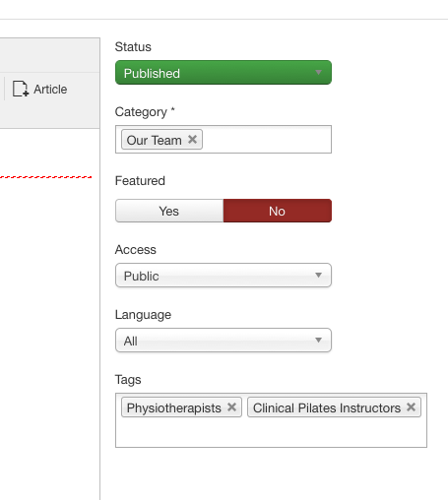448x500 pixels.
Task: Click the Access dropdown arrow
Action: [x=318, y=275]
